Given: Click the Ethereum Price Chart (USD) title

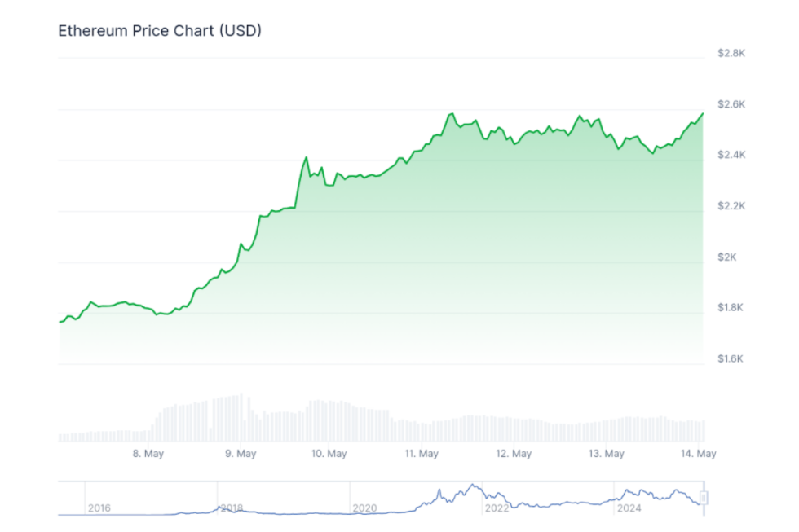Looking at the screenshot, I should tap(159, 31).
